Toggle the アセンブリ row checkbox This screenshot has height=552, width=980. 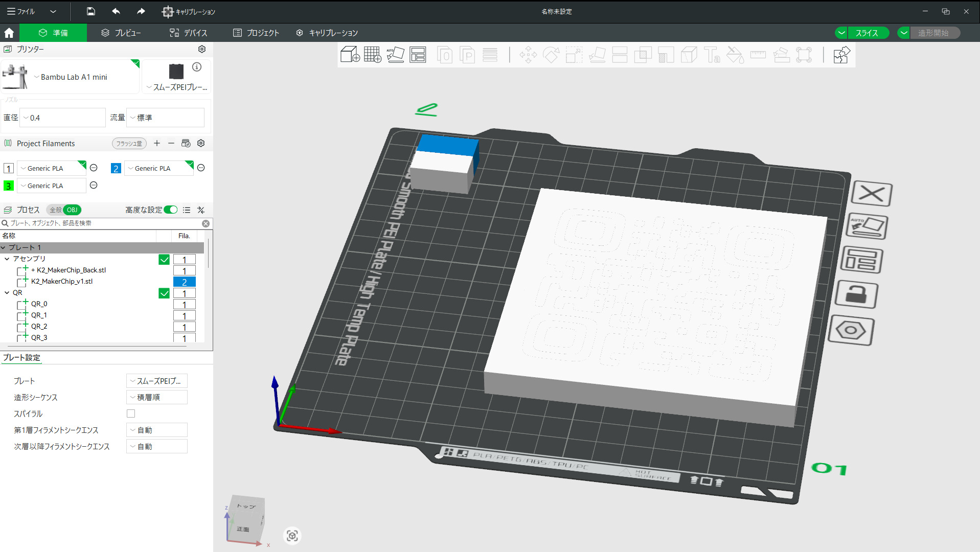pyautogui.click(x=164, y=259)
